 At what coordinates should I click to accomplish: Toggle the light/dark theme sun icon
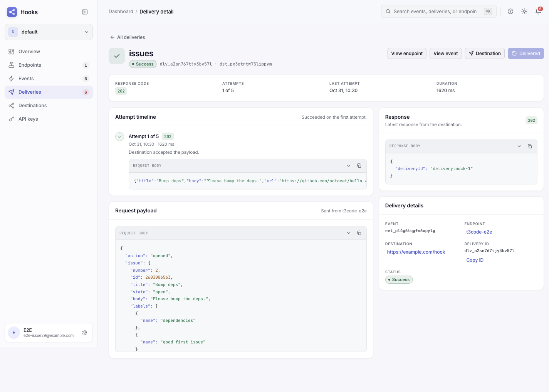point(524,12)
